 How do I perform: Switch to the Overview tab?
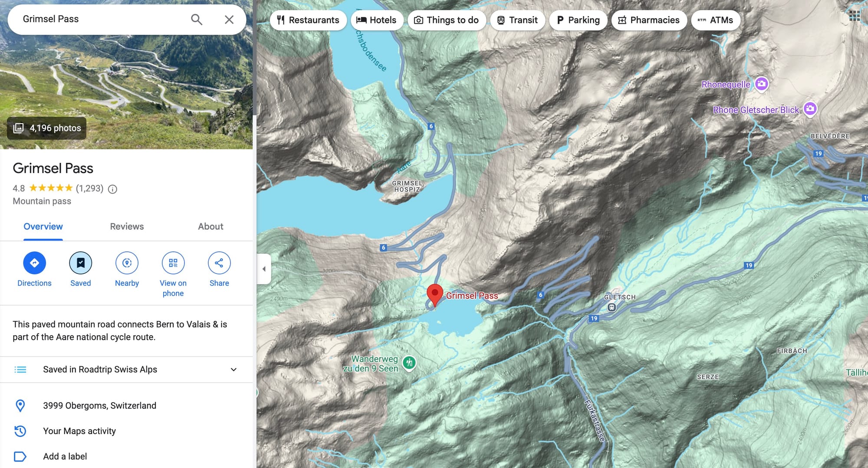(x=43, y=227)
